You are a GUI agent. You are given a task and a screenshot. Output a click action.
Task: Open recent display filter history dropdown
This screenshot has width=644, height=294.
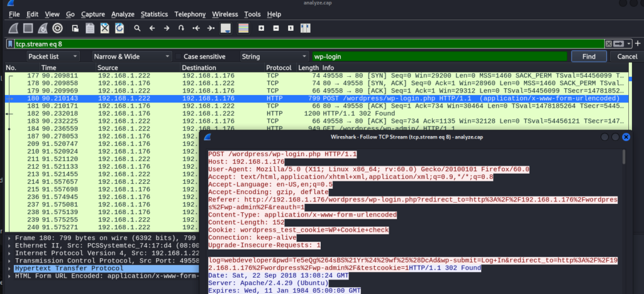629,43
